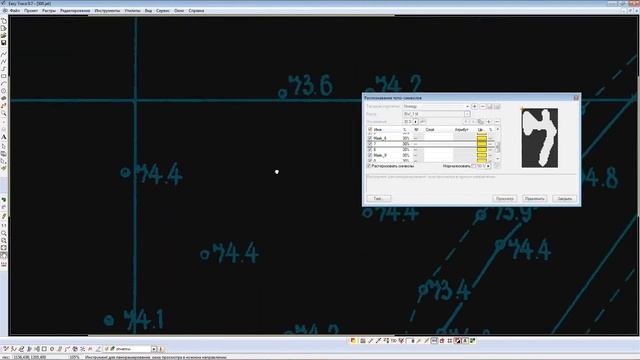Image resolution: width=640 pixels, height=360 pixels.
Task: Click the Просмотр button in dialog
Action: 504,198
